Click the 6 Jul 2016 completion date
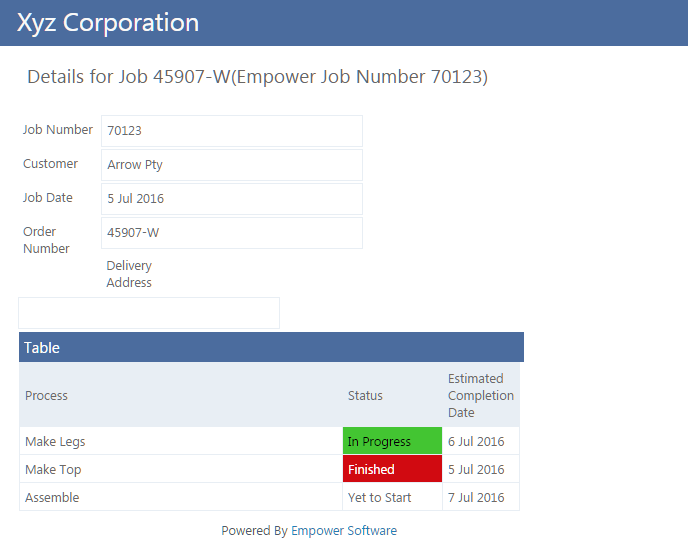This screenshot has width=689, height=546. coord(477,441)
